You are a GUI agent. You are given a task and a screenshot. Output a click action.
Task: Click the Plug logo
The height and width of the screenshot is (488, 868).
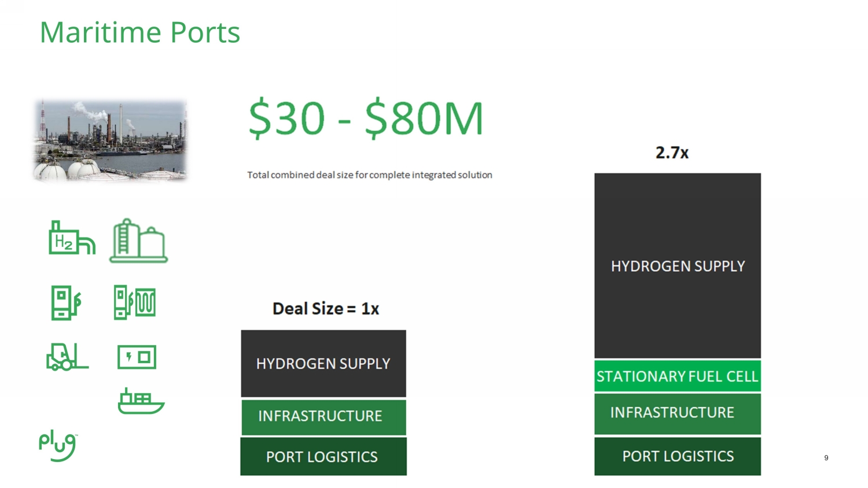pyautogui.click(x=58, y=447)
